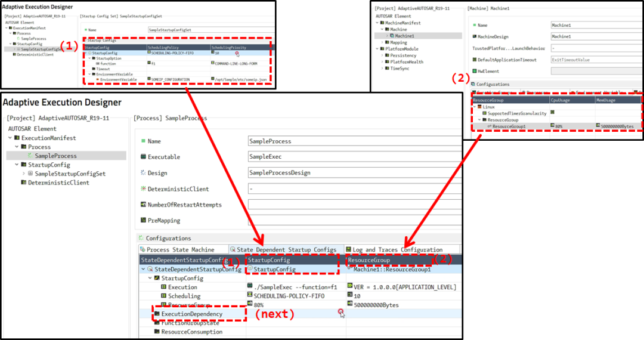Open the State Dependent Startup Configs tab

point(286,250)
